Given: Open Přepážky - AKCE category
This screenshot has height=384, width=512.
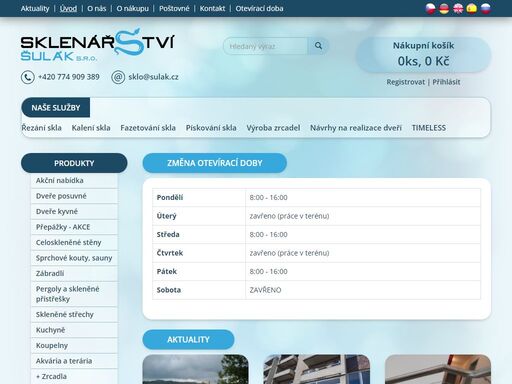Looking at the screenshot, I should coord(74,227).
